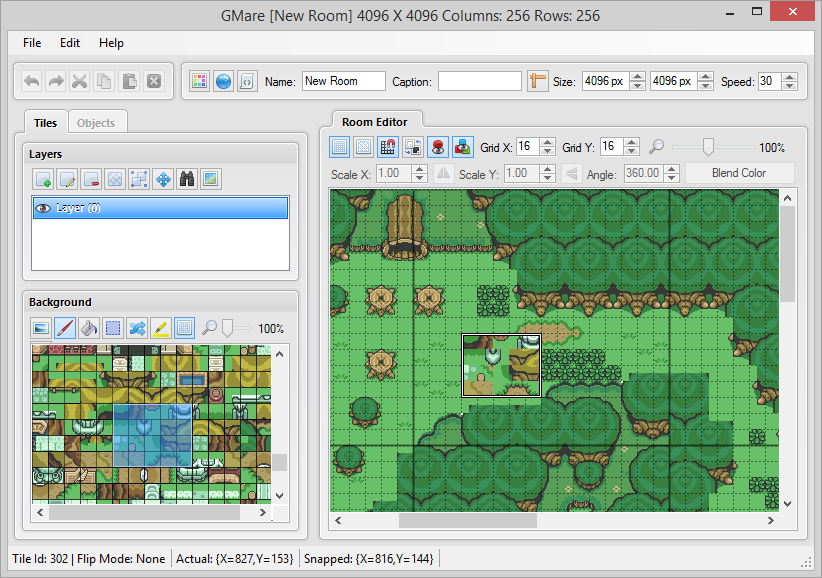Click the redo arrow in the toolbar
Screen dimensions: 822x578
click(56, 81)
